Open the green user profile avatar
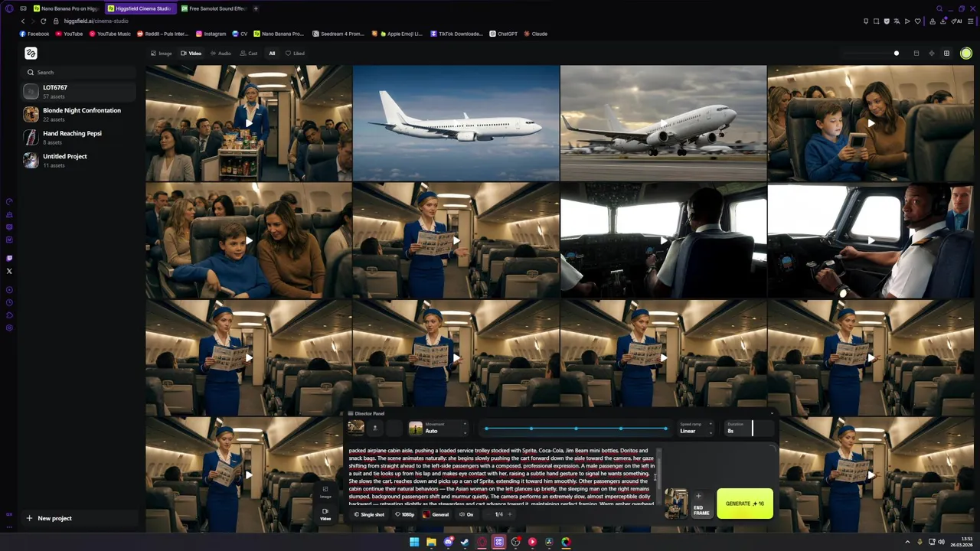Viewport: 980px width, 551px height. pos(966,54)
